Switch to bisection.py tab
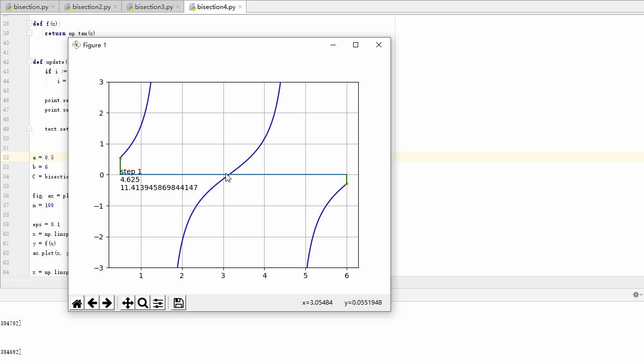This screenshot has width=644, height=362. click(31, 7)
